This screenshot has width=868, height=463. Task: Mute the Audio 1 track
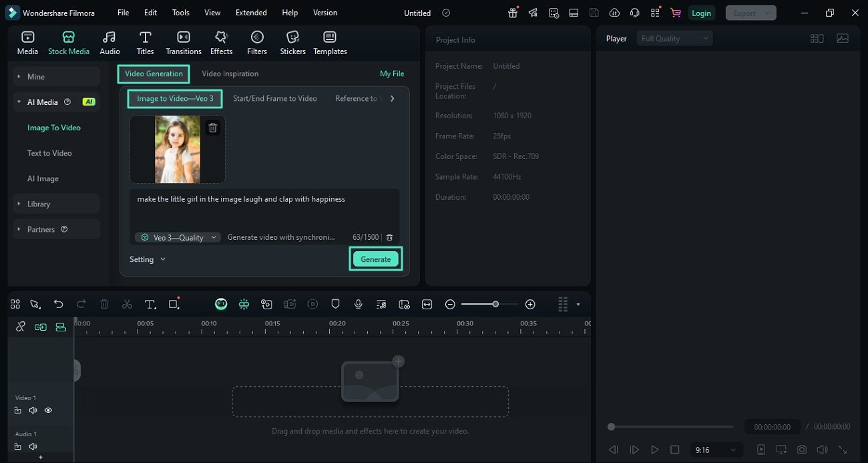pos(33,446)
